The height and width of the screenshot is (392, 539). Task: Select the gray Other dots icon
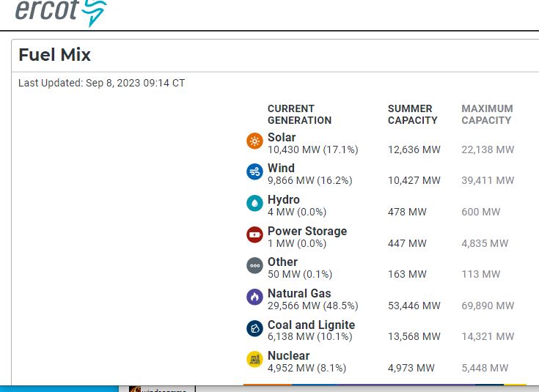pos(254,265)
